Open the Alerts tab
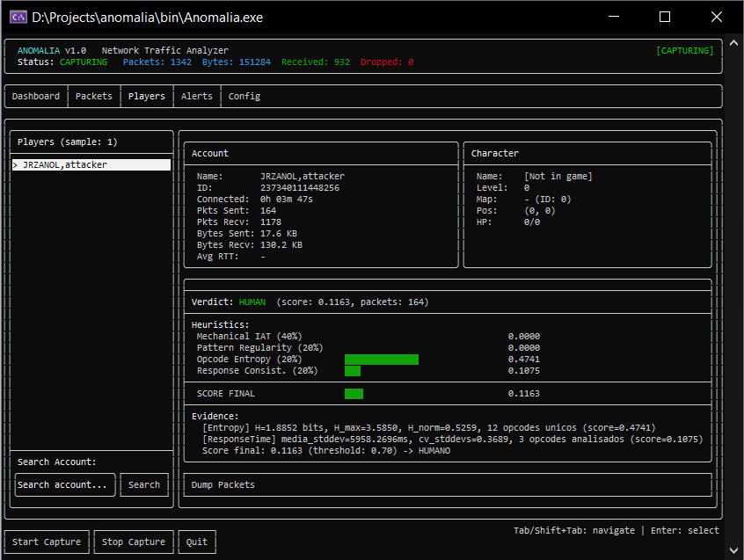The width and height of the screenshot is (744, 560). [x=197, y=96]
